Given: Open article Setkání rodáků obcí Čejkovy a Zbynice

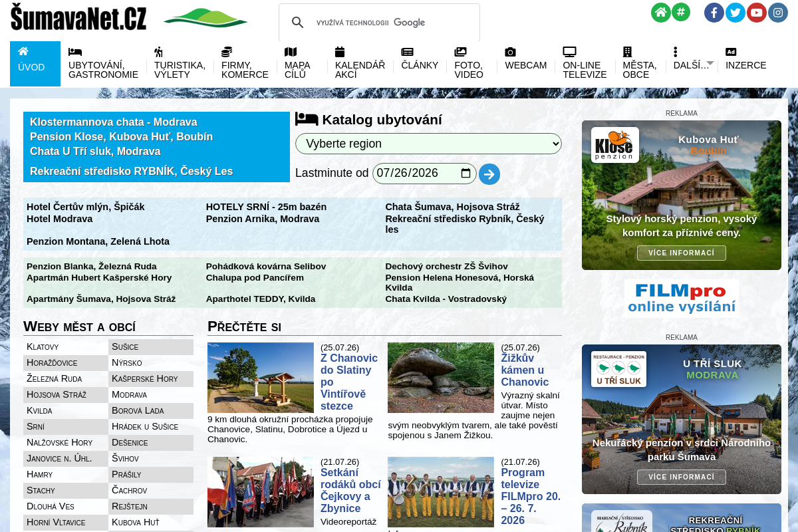Looking at the screenshot, I should (x=350, y=491).
